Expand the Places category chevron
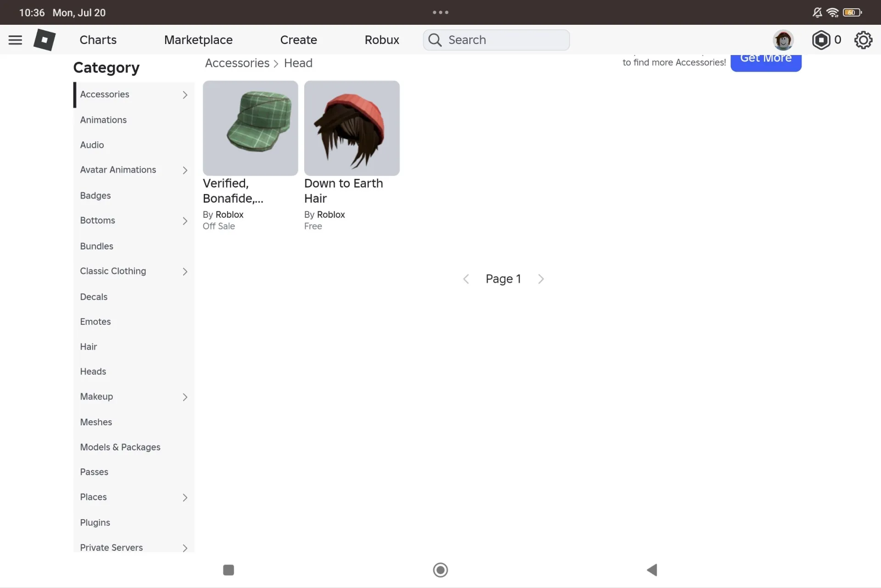This screenshot has width=881, height=588. tap(185, 498)
